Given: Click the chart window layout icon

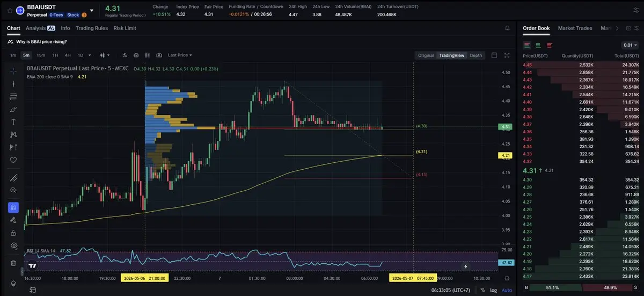Looking at the screenshot, I should point(494,55).
